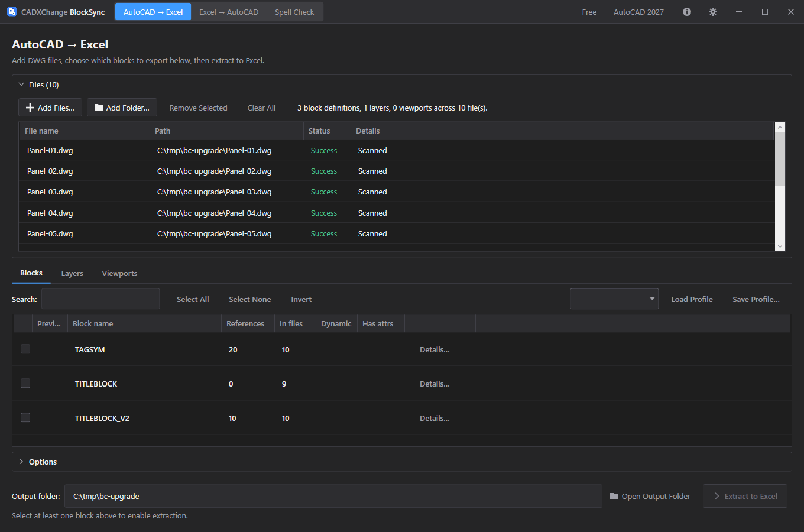
Task: Click the TITLEBLOCK_V2 block name
Action: tap(102, 418)
